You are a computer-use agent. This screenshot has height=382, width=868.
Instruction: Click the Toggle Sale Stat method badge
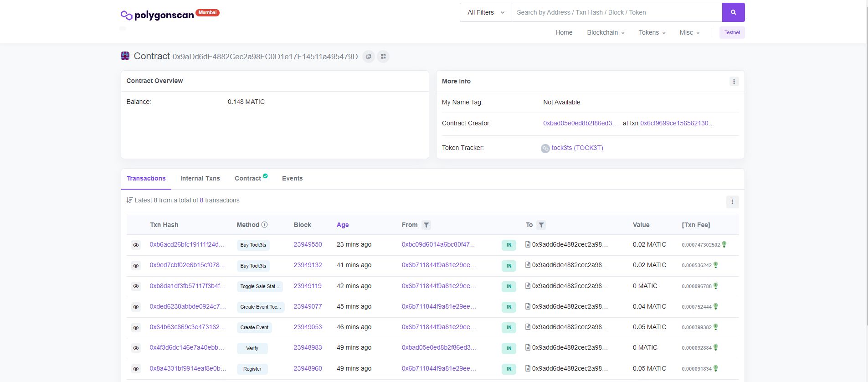260,286
